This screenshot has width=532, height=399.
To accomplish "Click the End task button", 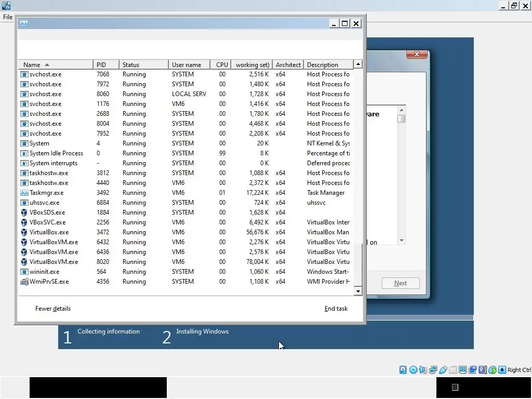I will click(336, 309).
